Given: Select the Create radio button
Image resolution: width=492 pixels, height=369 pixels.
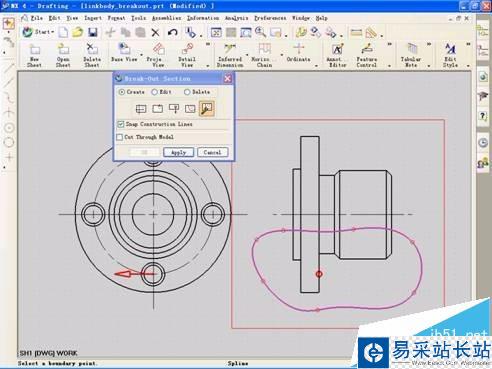Looking at the screenshot, I should (122, 92).
